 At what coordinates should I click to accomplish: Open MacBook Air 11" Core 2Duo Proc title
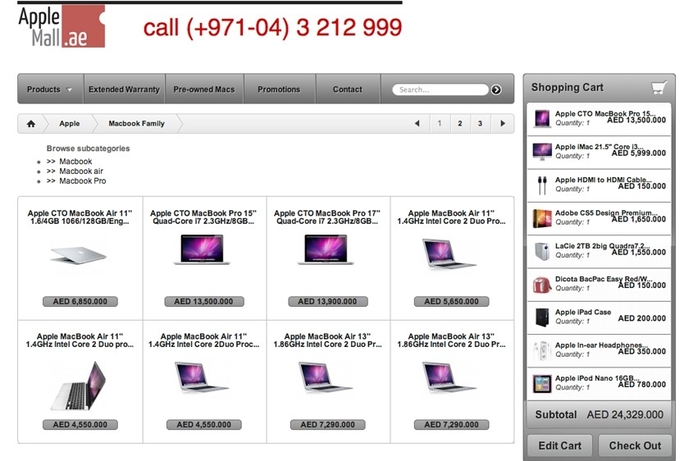pyautogui.click(x=204, y=340)
